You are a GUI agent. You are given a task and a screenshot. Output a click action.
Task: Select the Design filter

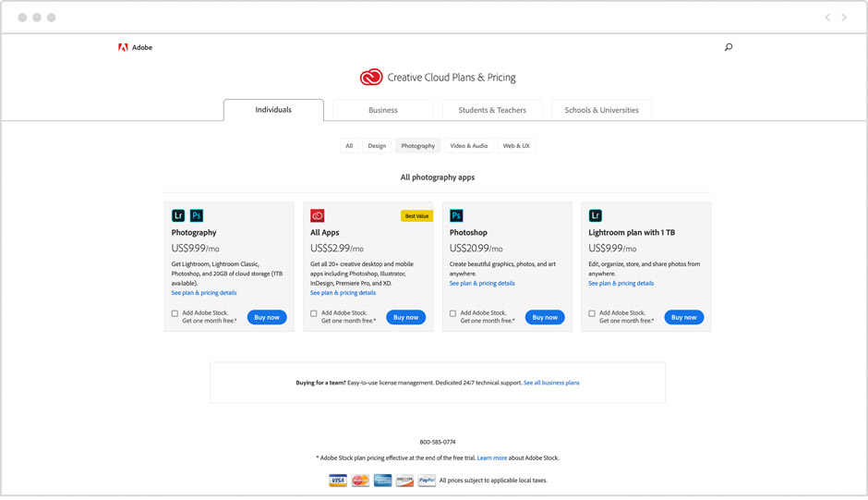coord(377,146)
